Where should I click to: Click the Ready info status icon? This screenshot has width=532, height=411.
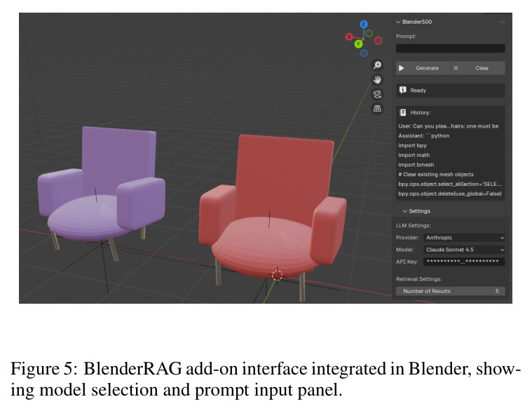(403, 90)
